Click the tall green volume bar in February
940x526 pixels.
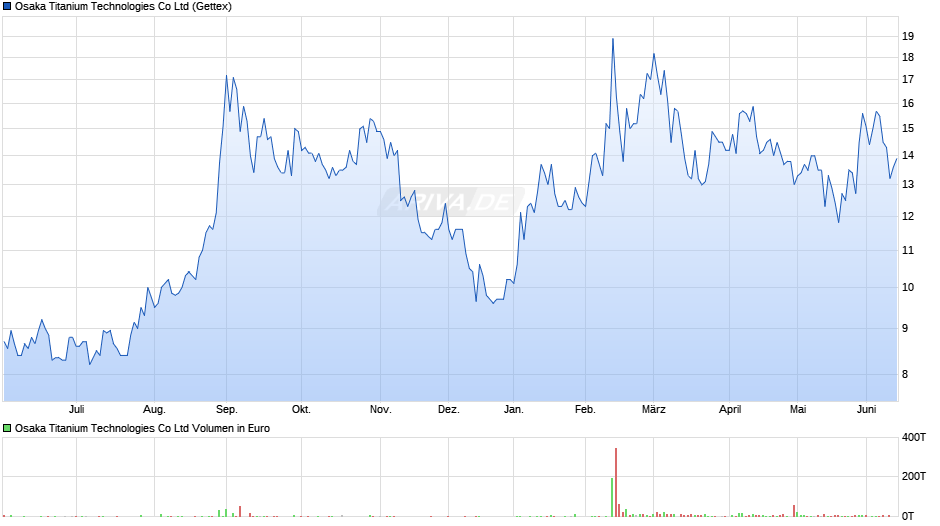tap(612, 497)
